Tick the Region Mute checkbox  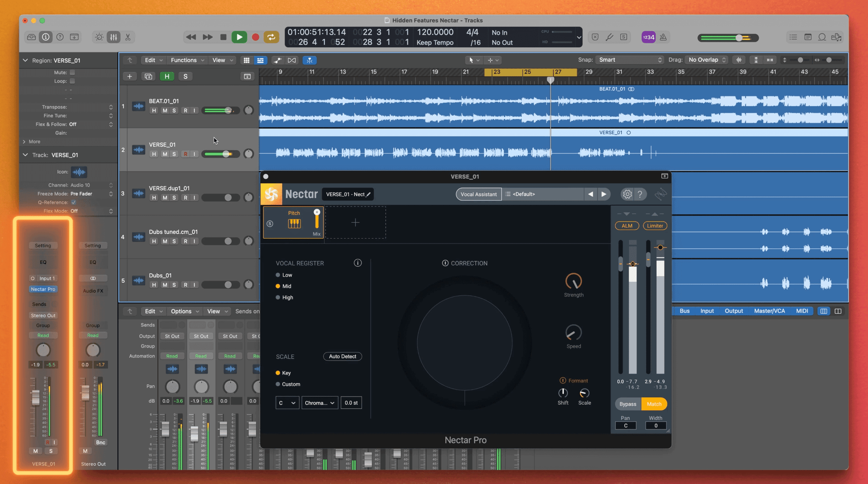(72, 72)
